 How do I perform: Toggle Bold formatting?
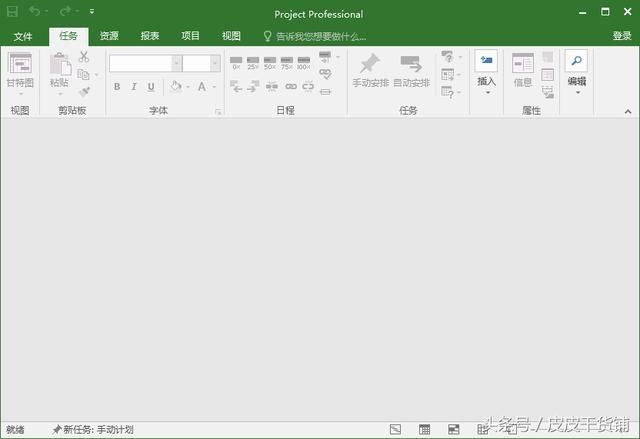click(117, 86)
